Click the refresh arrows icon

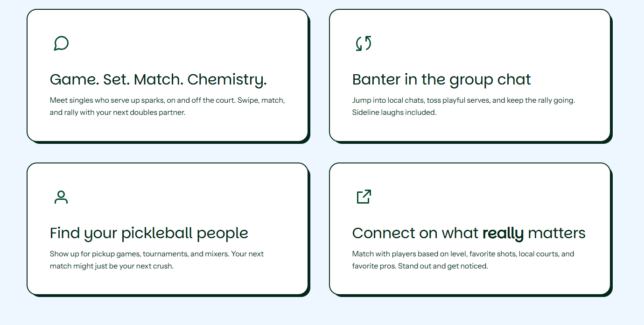(x=364, y=43)
